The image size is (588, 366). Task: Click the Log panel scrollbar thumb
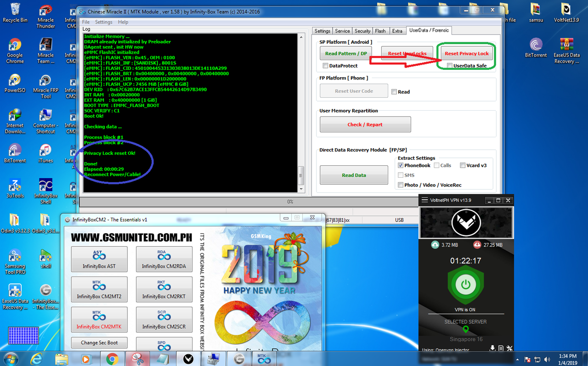point(301,175)
